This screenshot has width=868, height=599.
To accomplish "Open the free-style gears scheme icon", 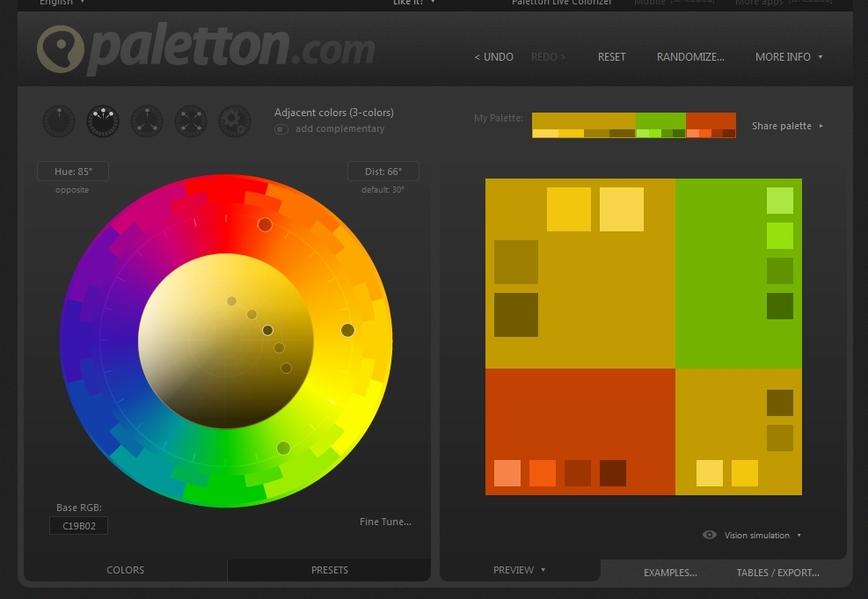I will (235, 121).
